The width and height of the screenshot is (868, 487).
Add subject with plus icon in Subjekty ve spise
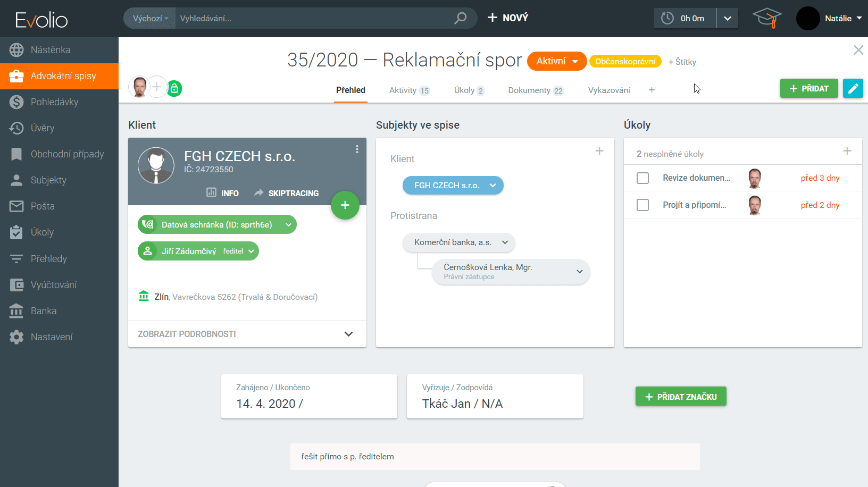[599, 151]
